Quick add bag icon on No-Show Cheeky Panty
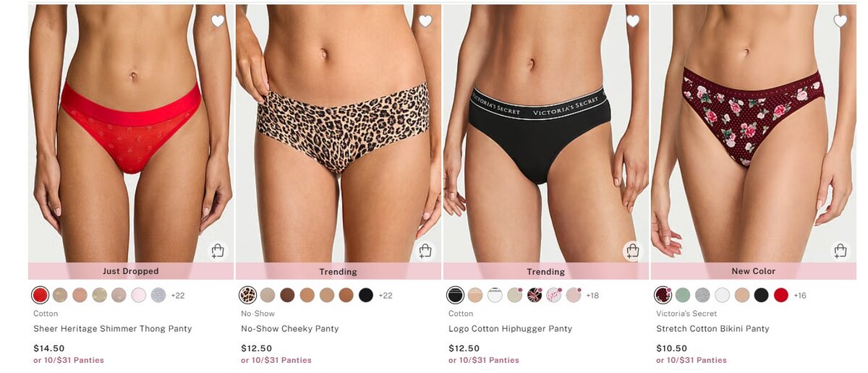The height and width of the screenshot is (373, 868). point(425,251)
